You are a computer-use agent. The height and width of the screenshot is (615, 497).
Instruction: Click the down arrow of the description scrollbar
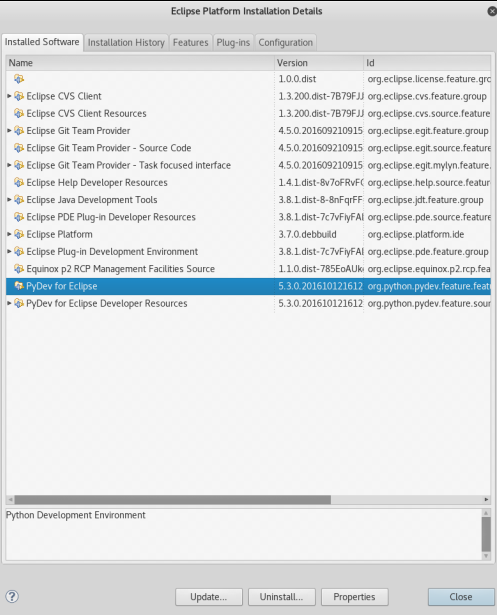pos(486,556)
